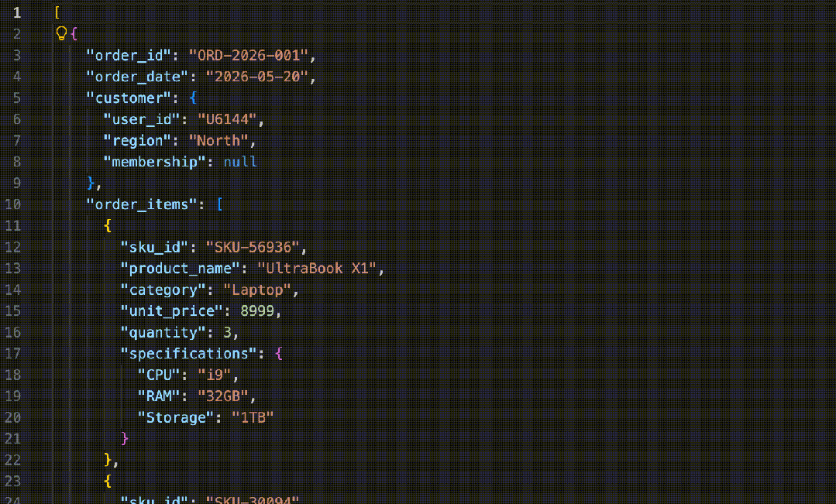The image size is (836, 504).
Task: Select the "ORD-2026-001" string value
Action: (249, 56)
